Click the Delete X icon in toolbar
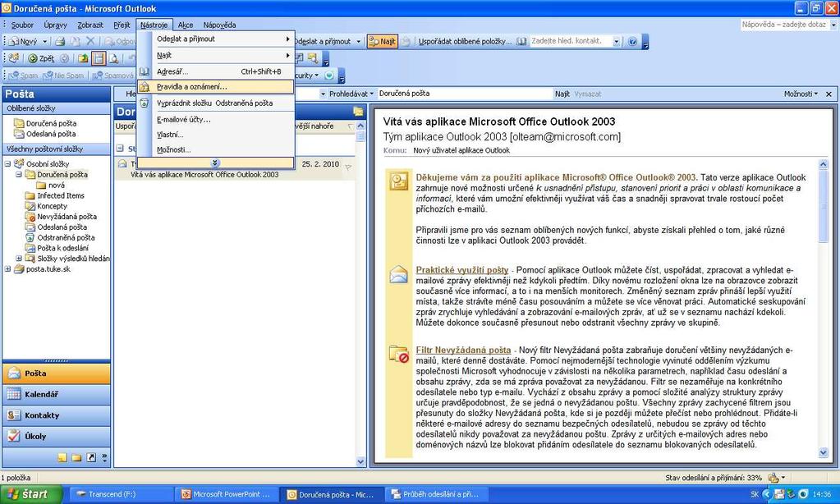840x504 pixels. pos(90,41)
